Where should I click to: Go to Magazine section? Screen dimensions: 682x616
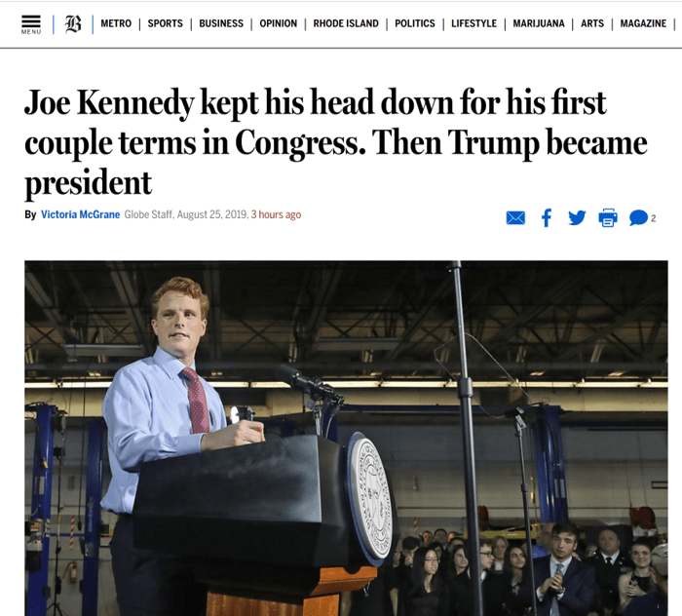[x=643, y=23]
